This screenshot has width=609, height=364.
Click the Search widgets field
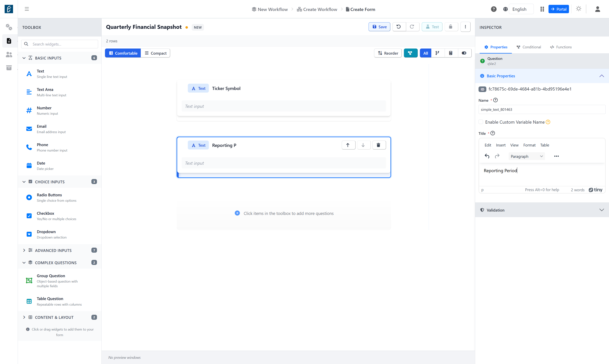click(60, 44)
